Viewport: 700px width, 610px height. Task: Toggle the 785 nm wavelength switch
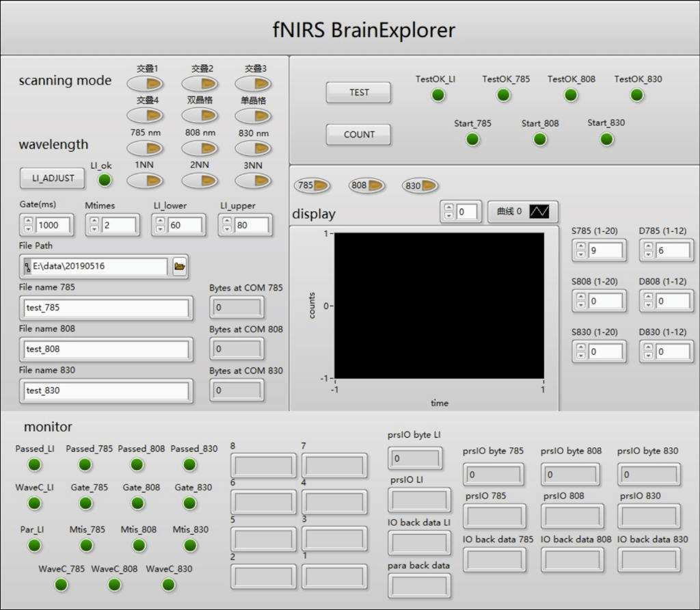tap(145, 148)
